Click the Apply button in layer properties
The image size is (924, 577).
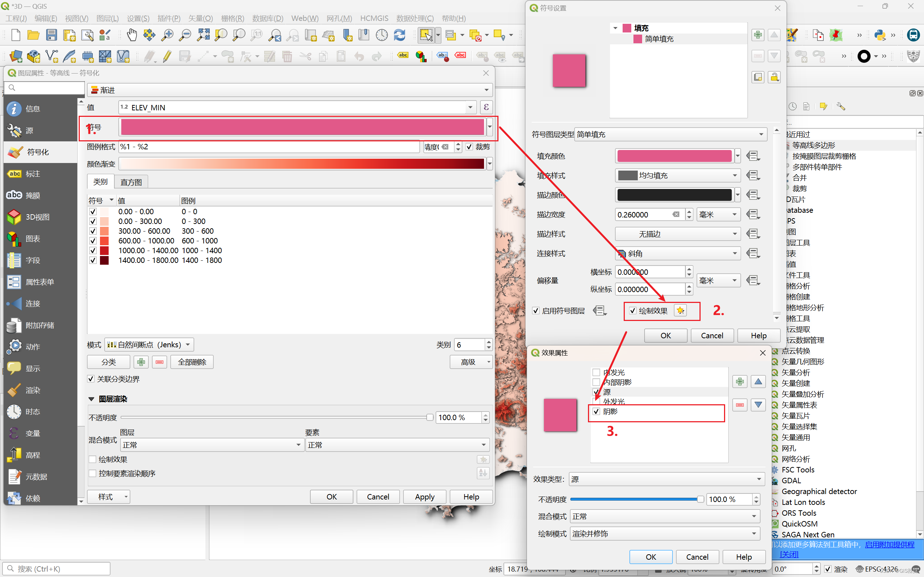tap(424, 497)
